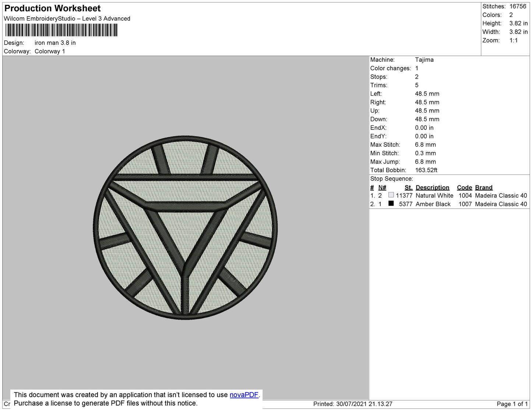Viewport: 532px width, 411px height.
Task: Click the N# column header
Action: 382,188
